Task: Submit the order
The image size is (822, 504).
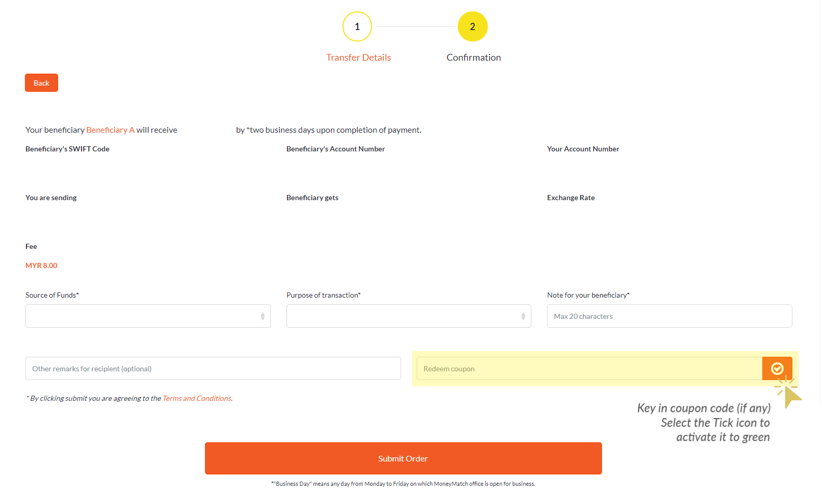Action: click(x=403, y=458)
